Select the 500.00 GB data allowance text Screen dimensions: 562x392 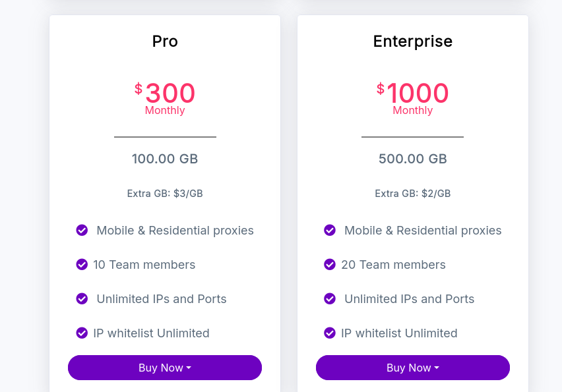(x=413, y=159)
